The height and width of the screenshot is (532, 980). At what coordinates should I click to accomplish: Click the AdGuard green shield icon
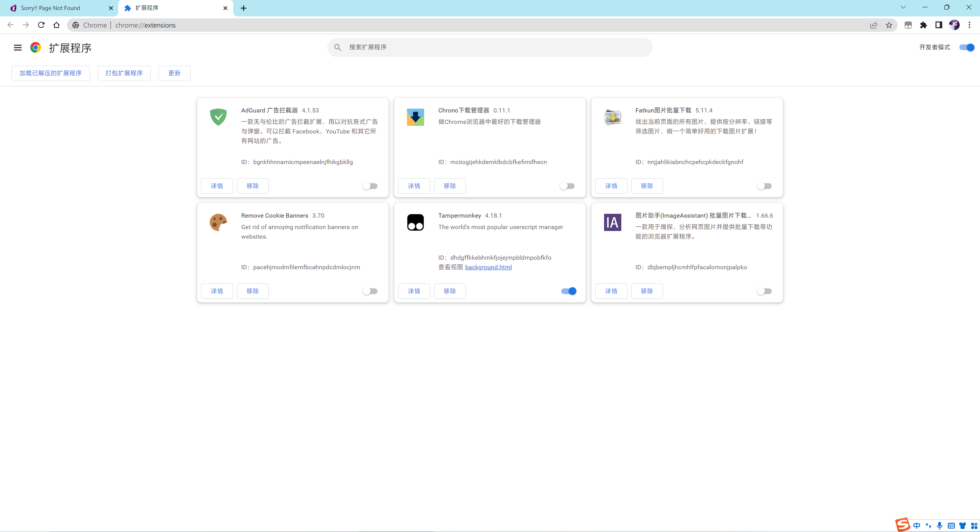click(x=218, y=117)
